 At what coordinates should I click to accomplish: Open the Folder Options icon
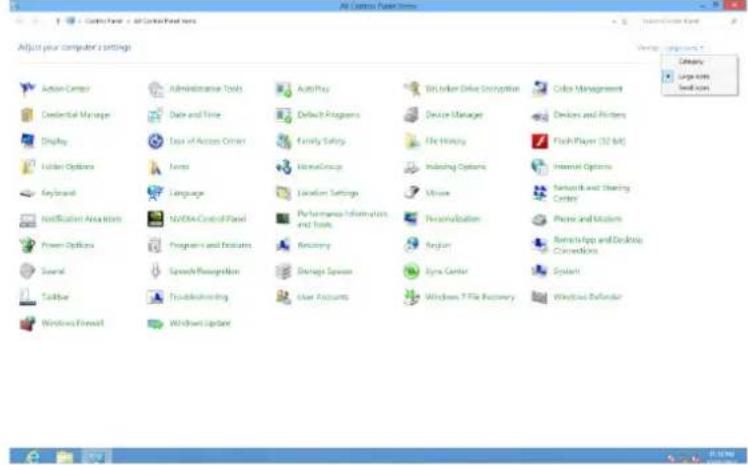pyautogui.click(x=28, y=167)
